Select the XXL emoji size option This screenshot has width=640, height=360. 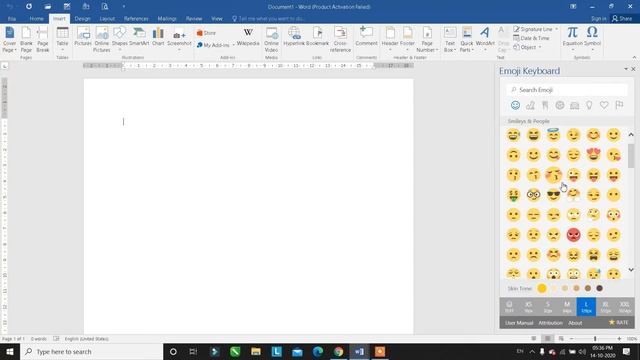click(x=624, y=307)
